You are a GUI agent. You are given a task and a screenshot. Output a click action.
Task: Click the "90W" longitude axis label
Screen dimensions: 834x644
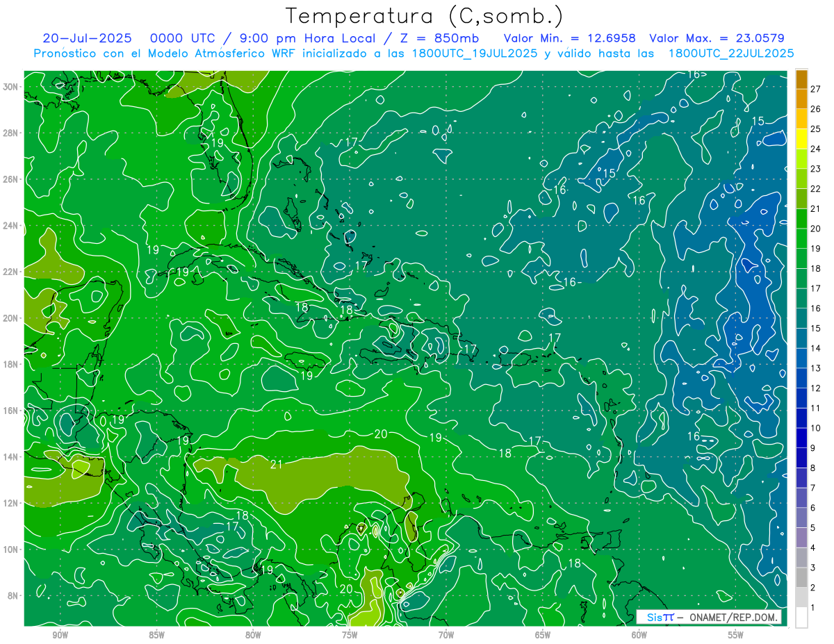click(60, 635)
